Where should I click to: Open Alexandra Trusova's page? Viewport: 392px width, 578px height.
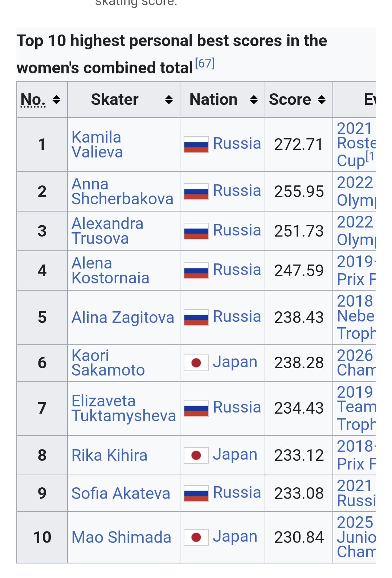tap(107, 231)
